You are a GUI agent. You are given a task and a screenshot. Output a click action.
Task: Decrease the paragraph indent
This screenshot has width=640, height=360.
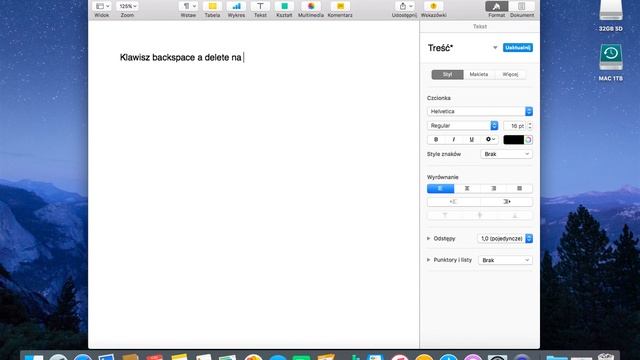453,202
